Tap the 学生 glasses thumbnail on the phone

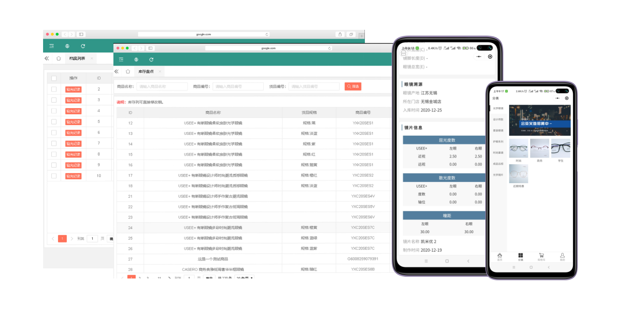(560, 148)
